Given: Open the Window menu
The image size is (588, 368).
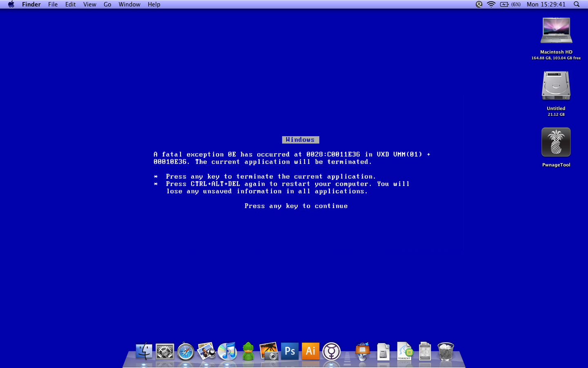Looking at the screenshot, I should 129,4.
